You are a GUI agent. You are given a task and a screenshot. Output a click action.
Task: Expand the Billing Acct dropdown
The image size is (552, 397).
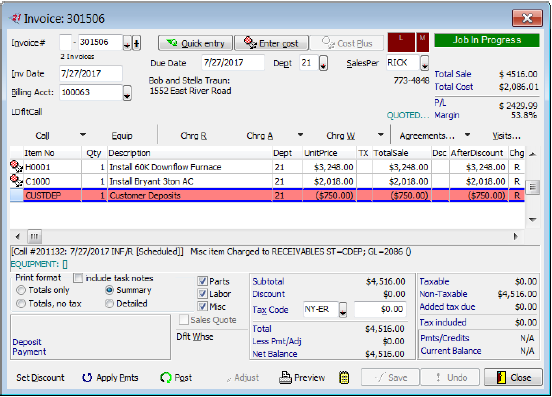[x=127, y=93]
